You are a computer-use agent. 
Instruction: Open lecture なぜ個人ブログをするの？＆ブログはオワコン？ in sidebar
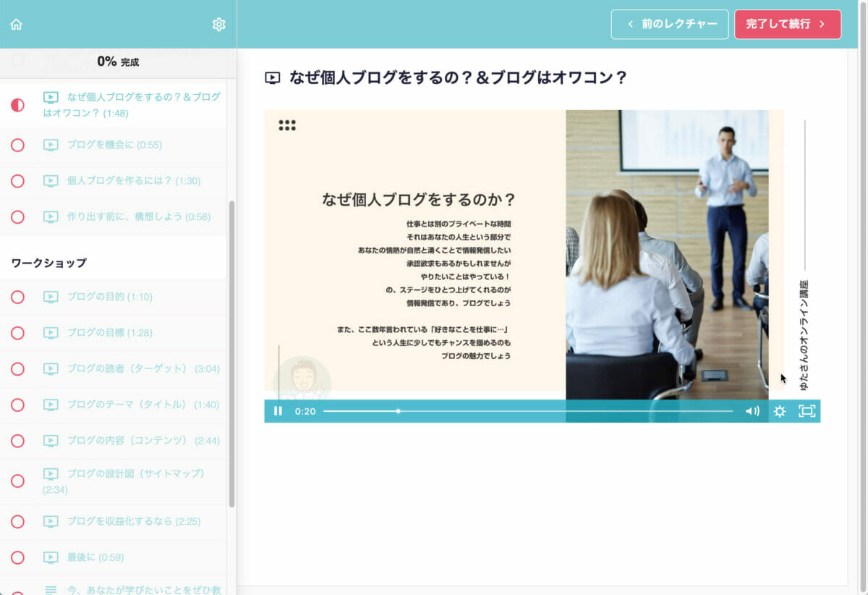point(113,105)
